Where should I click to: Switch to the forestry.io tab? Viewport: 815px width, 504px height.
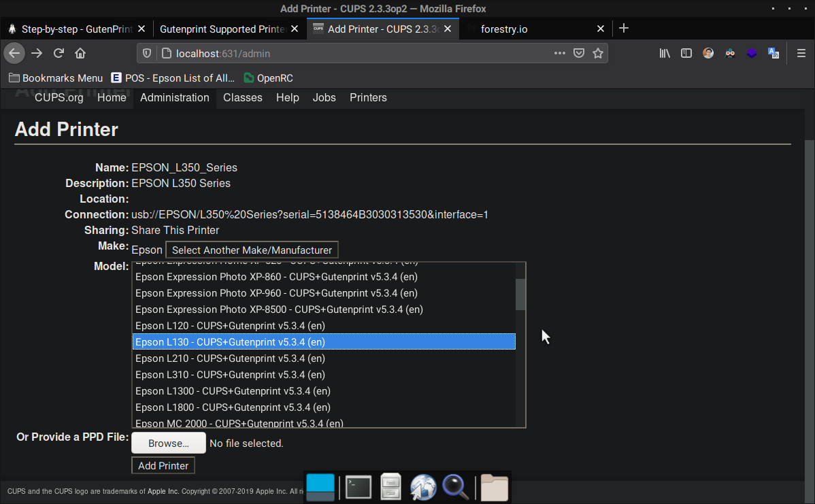[535, 29]
